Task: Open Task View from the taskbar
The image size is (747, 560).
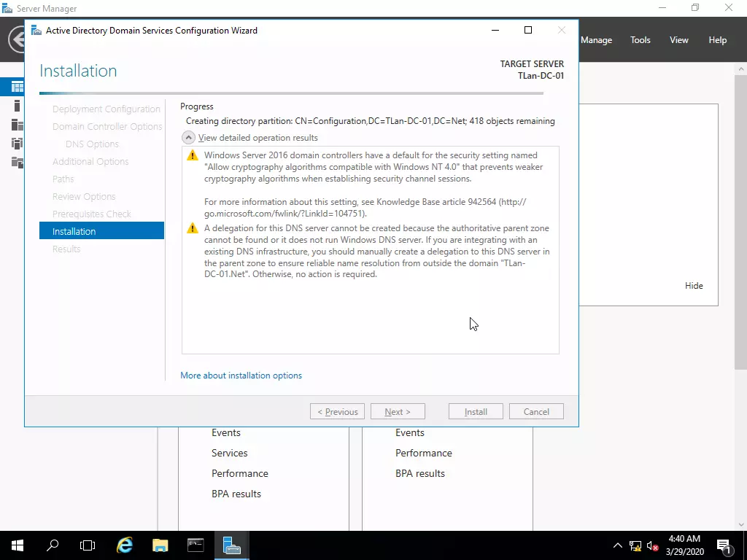Action: pos(88,545)
